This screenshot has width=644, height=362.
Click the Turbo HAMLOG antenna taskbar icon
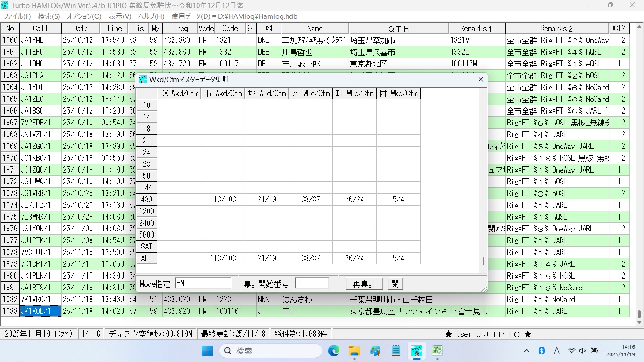point(417,351)
